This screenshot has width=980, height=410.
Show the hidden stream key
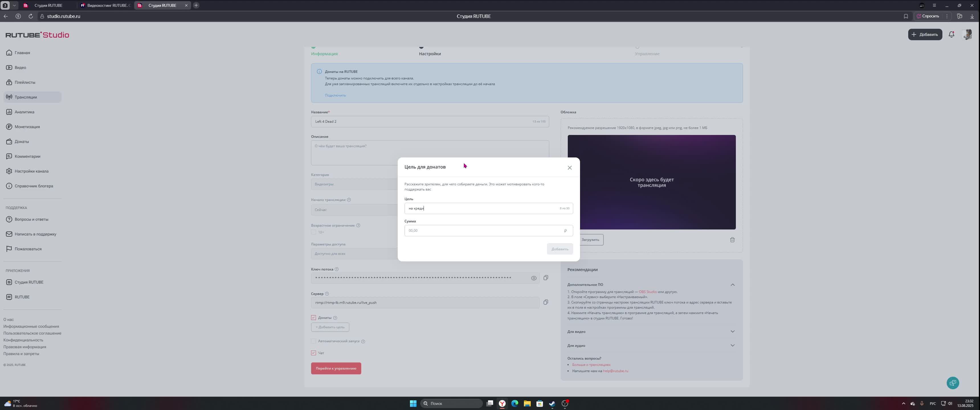[x=534, y=278]
